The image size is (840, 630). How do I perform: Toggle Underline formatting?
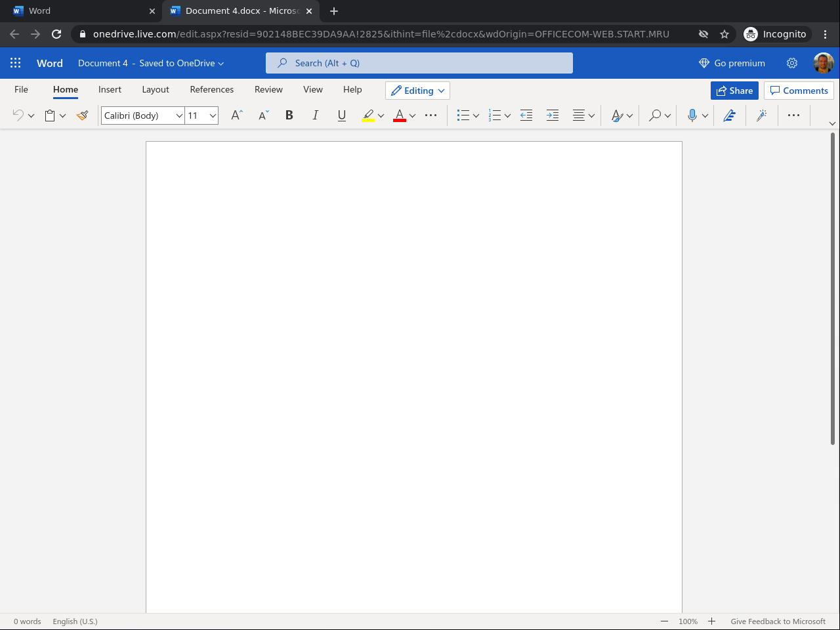click(341, 115)
